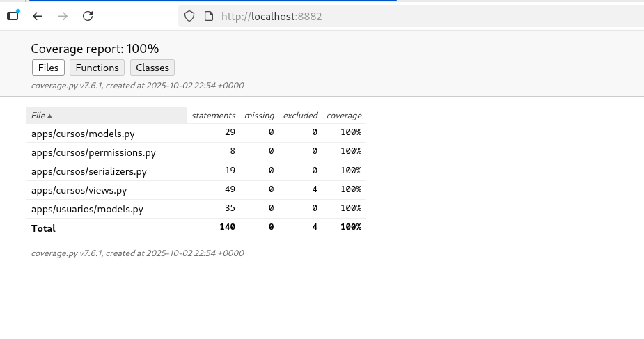Click the shield tracking protection icon
The image size is (644, 339).
(x=189, y=16)
